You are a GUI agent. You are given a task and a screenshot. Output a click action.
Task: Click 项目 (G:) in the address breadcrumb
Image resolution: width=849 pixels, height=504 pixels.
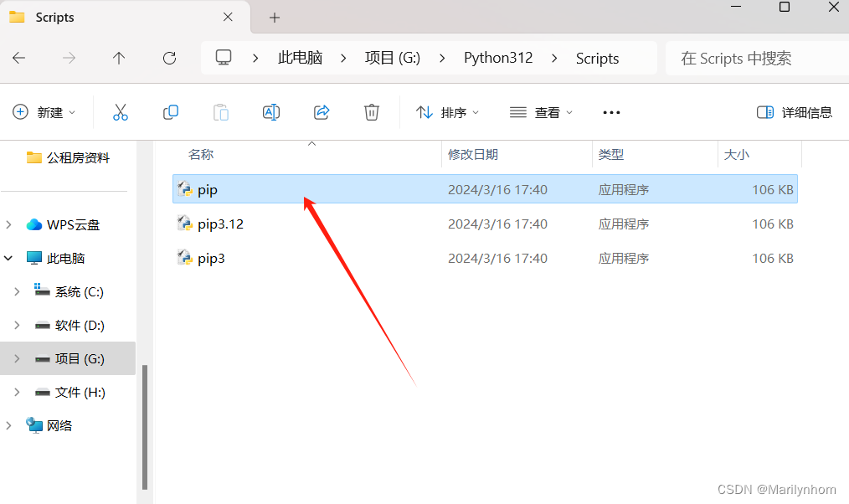click(x=393, y=58)
